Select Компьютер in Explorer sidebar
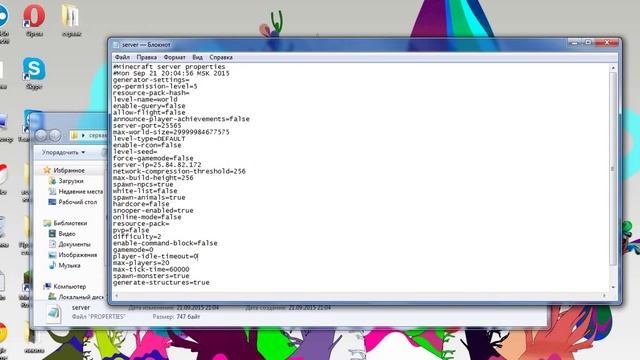 pyautogui.click(x=70, y=287)
